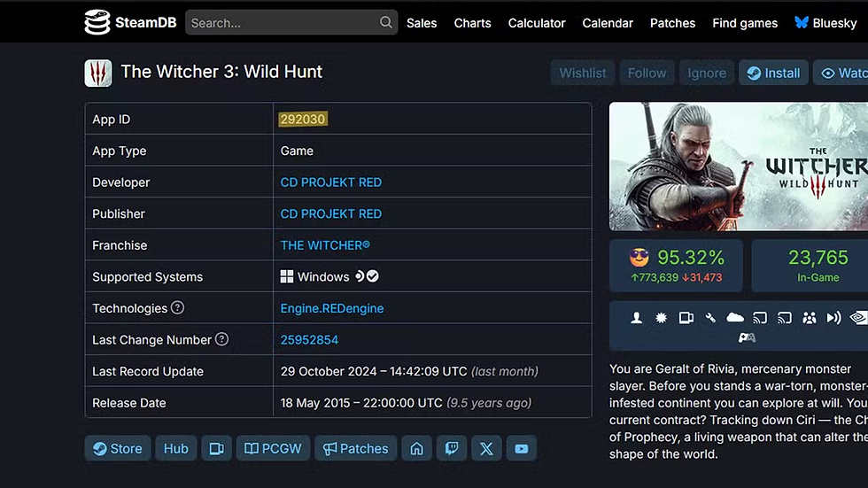This screenshot has height=488, width=868.
Task: Open the YouTube icon button
Action: pyautogui.click(x=522, y=448)
